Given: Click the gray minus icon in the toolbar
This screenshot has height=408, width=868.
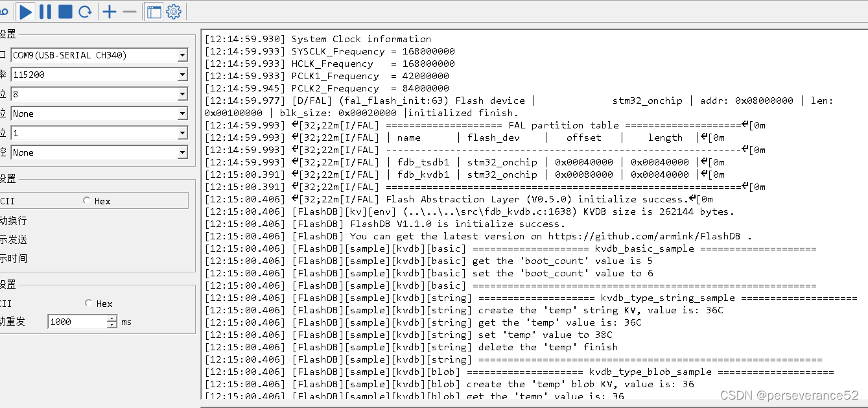Looking at the screenshot, I should click(x=130, y=11).
